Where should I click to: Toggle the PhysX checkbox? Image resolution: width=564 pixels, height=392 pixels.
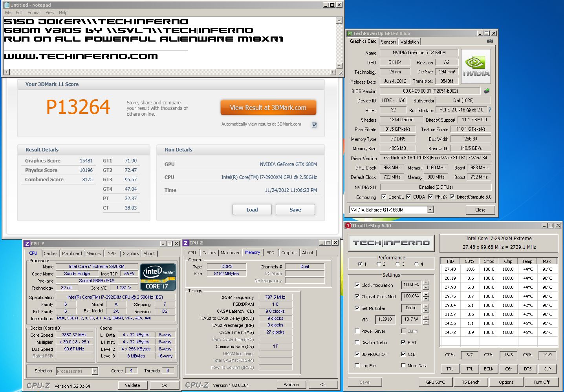430,197
